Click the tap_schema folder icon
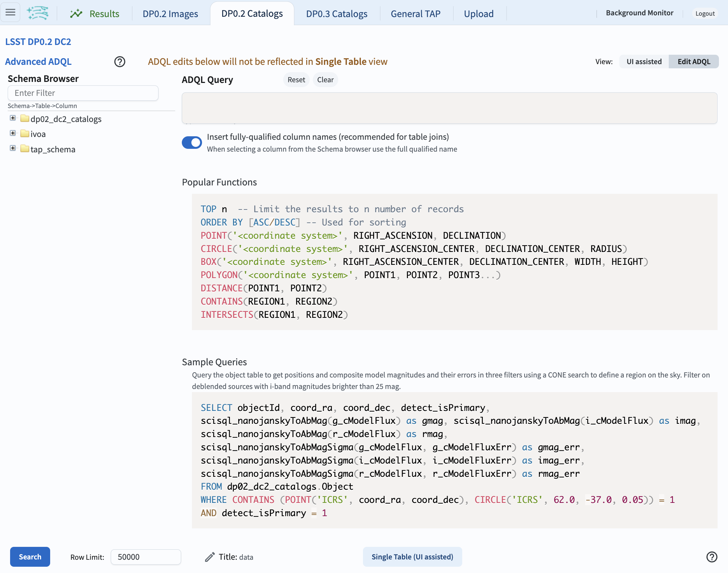Image resolution: width=728 pixels, height=573 pixels. [x=24, y=149]
